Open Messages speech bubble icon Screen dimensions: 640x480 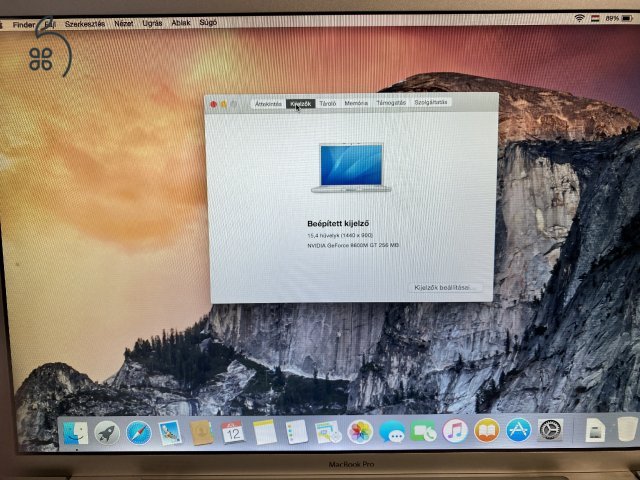[x=392, y=432]
